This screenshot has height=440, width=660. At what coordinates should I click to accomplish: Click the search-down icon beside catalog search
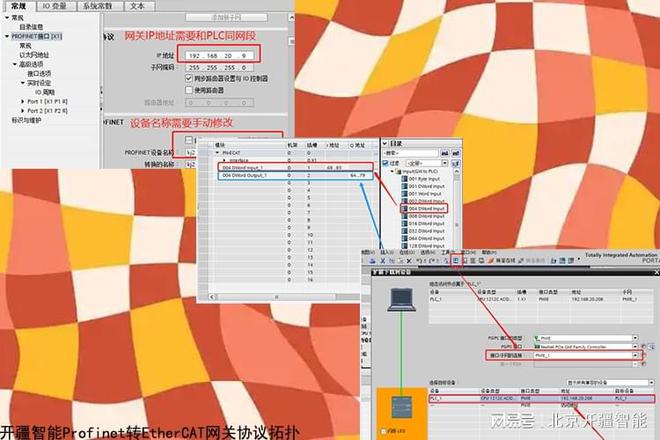[x=444, y=153]
